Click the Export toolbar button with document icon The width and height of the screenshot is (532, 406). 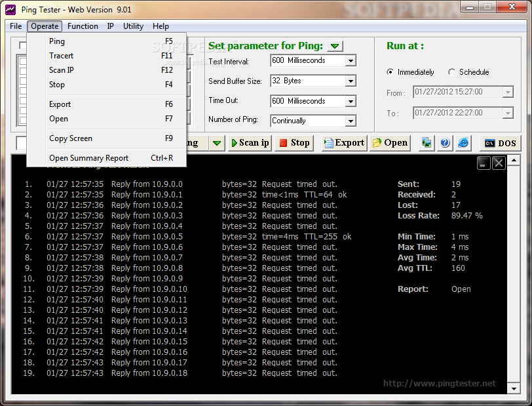(x=344, y=143)
